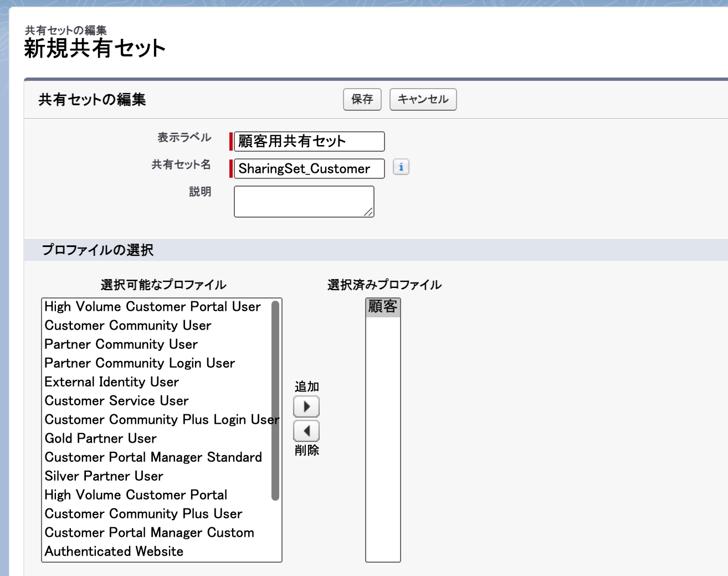Click the info icon beside 共有セット名
This screenshot has width=728, height=576.
coord(401,167)
